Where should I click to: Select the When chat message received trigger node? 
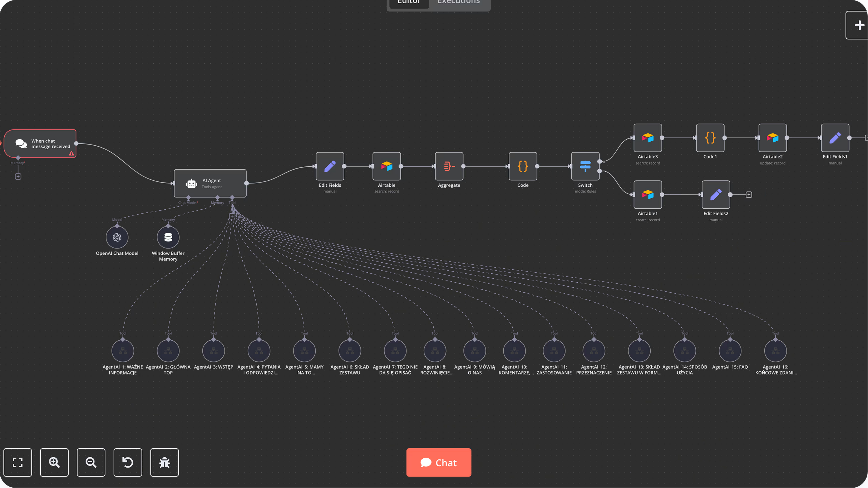click(40, 143)
